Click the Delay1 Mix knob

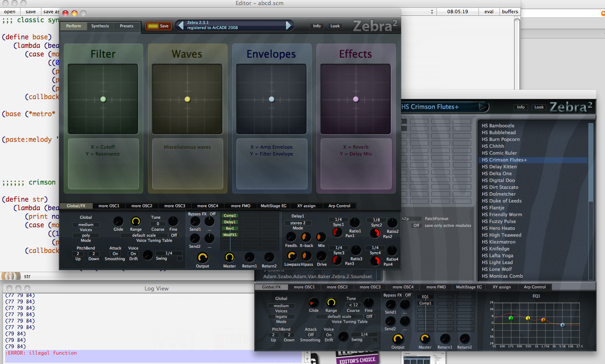(x=321, y=237)
